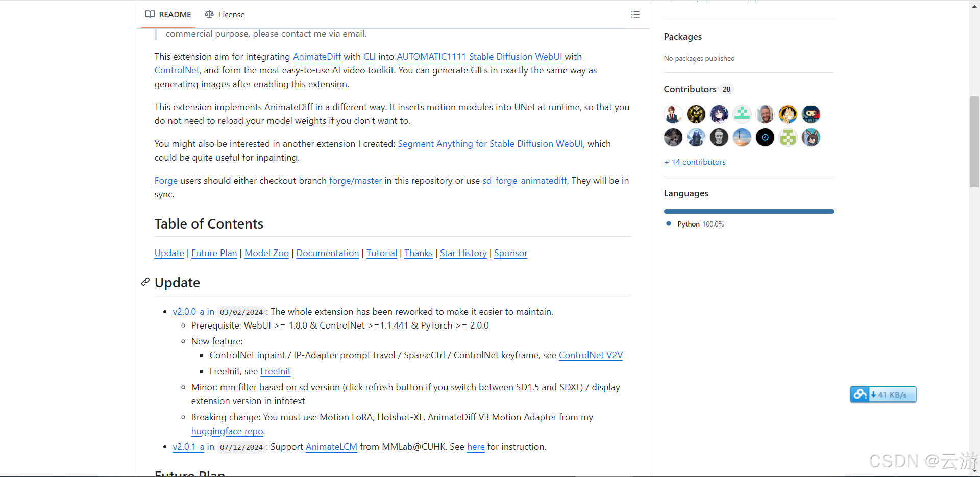Click the page vertical scrollbar thumb
Screen dimensions: 980x477
(x=975, y=141)
